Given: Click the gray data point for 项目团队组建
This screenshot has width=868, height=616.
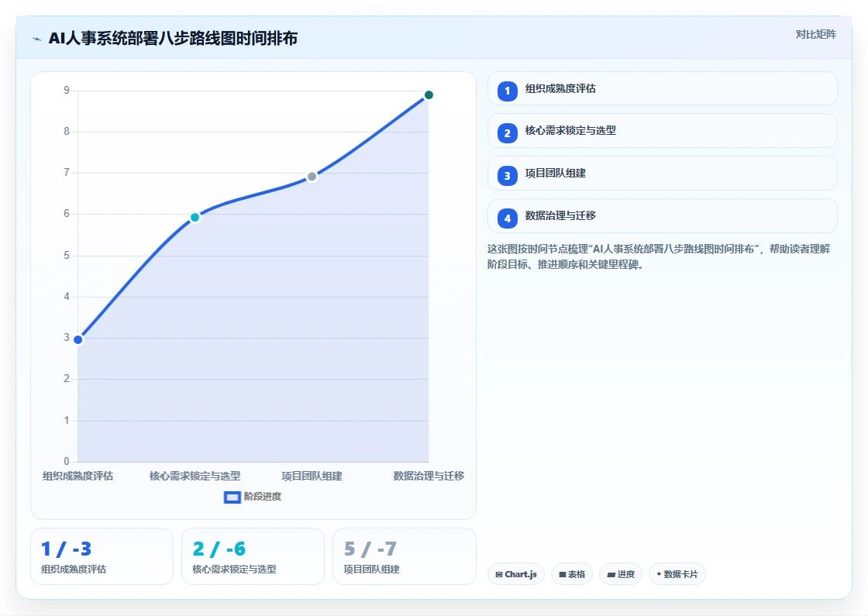Looking at the screenshot, I should [312, 177].
